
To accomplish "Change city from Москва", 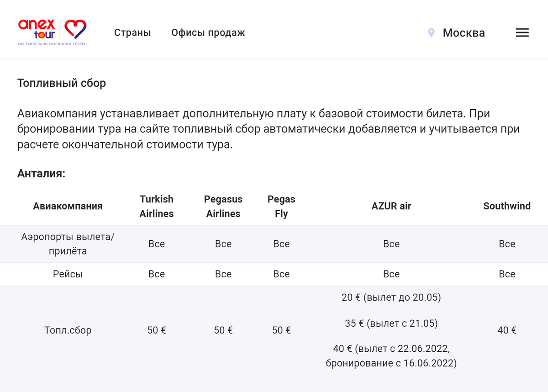I will point(464,33).
